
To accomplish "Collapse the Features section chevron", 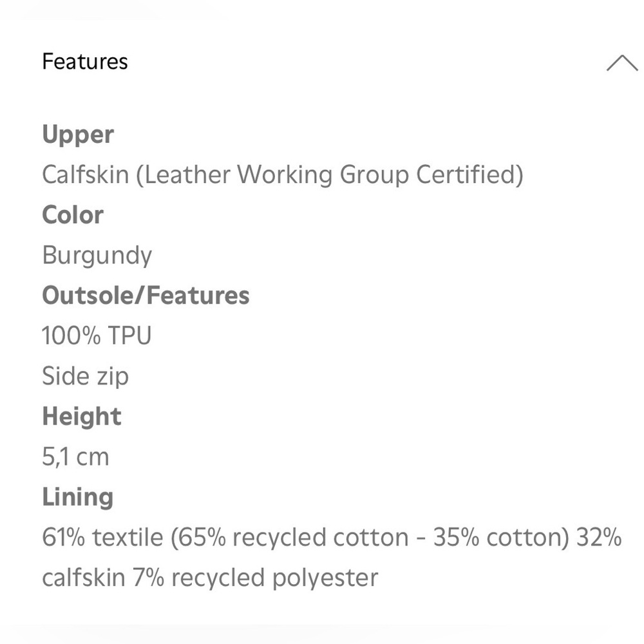I will tap(622, 63).
